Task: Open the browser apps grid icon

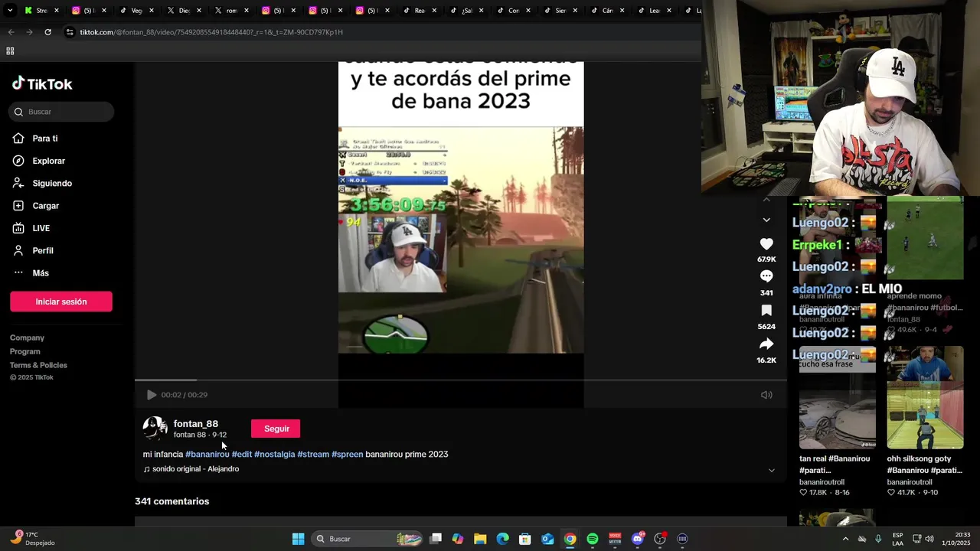Action: tap(10, 51)
